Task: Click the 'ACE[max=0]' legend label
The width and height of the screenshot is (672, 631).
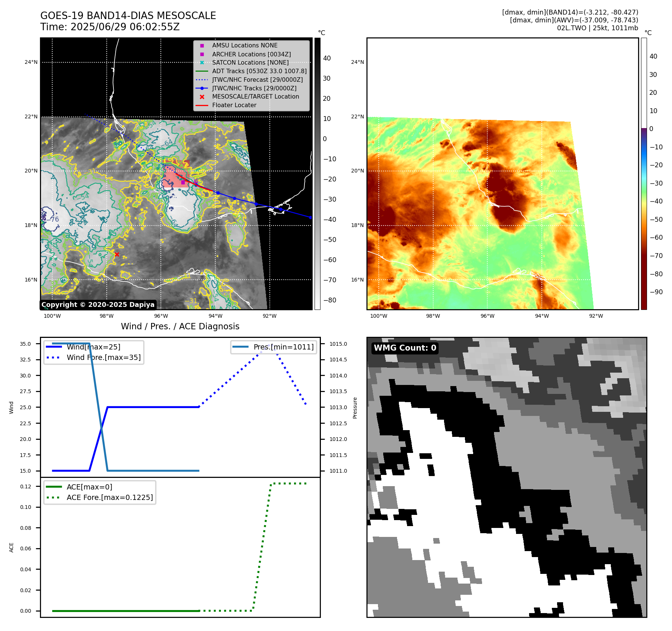Action: pos(90,487)
